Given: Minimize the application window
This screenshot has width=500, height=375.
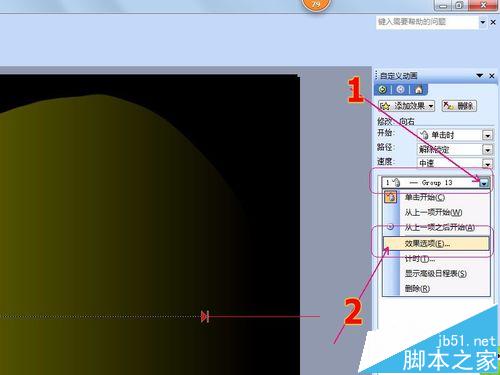Looking at the screenshot, I should point(443,5).
